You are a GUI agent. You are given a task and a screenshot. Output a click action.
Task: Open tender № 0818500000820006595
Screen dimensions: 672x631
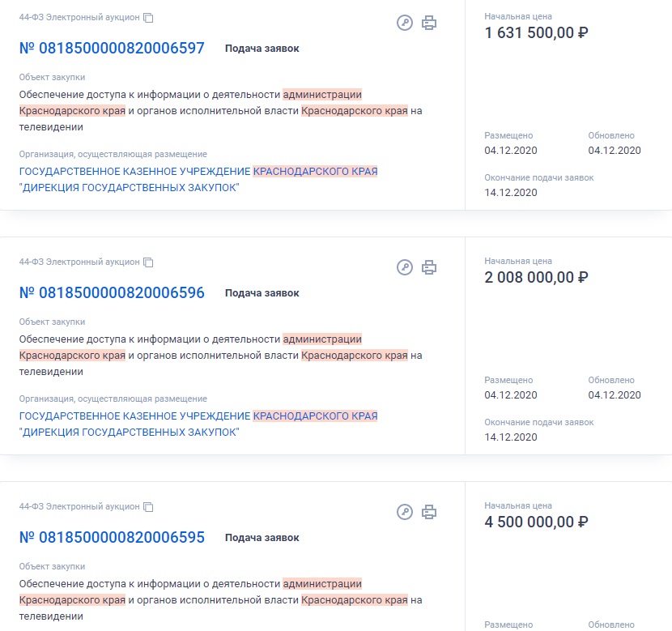tap(112, 538)
